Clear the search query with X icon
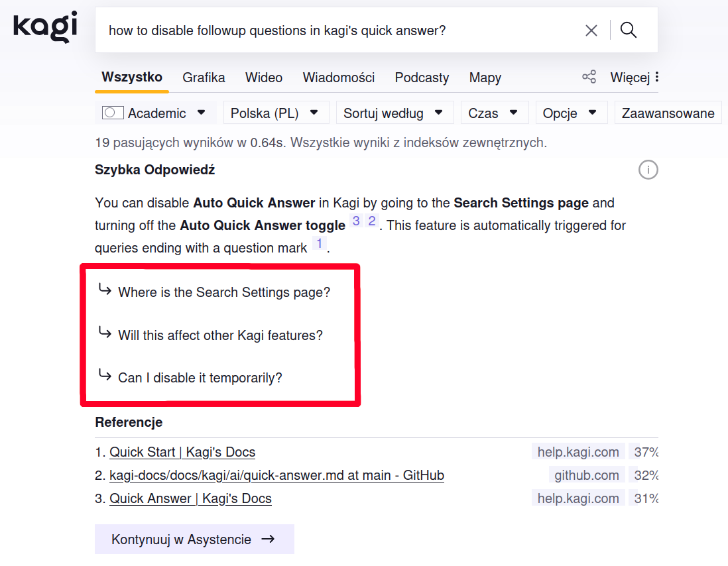The height and width of the screenshot is (566, 728). (591, 30)
